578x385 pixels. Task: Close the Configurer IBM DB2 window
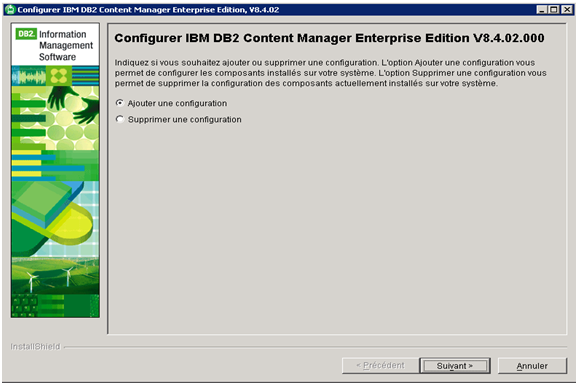(x=567, y=10)
